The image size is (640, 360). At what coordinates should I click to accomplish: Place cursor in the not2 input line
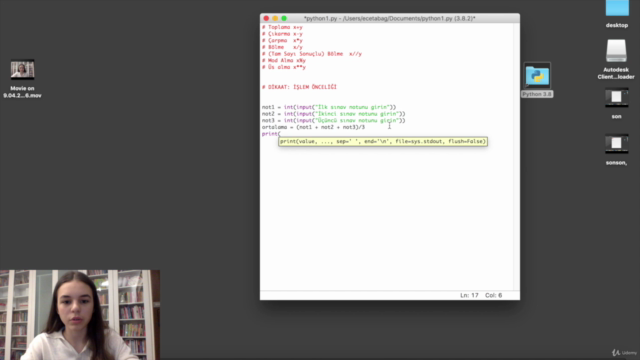(333, 114)
